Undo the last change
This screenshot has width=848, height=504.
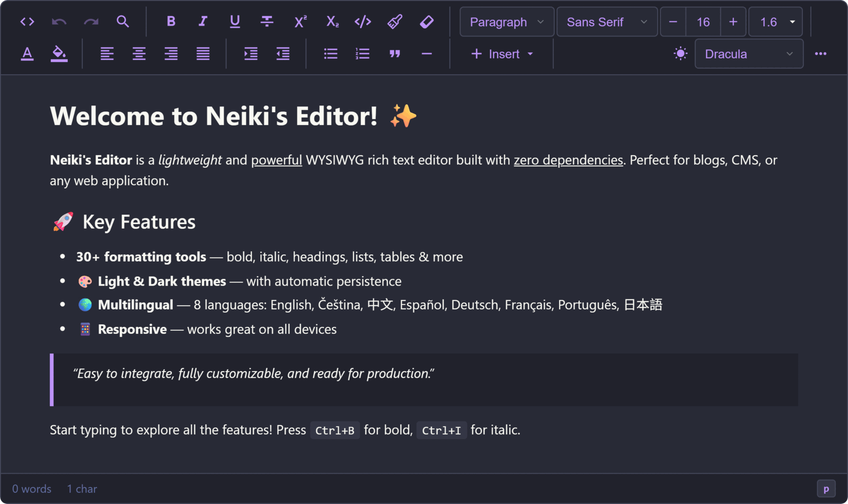click(x=59, y=22)
